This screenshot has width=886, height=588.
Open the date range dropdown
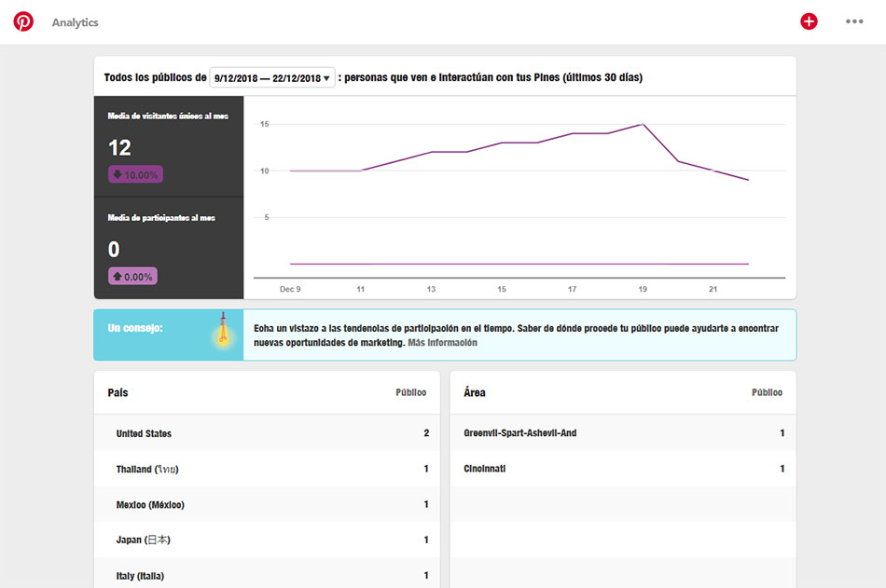pos(272,78)
